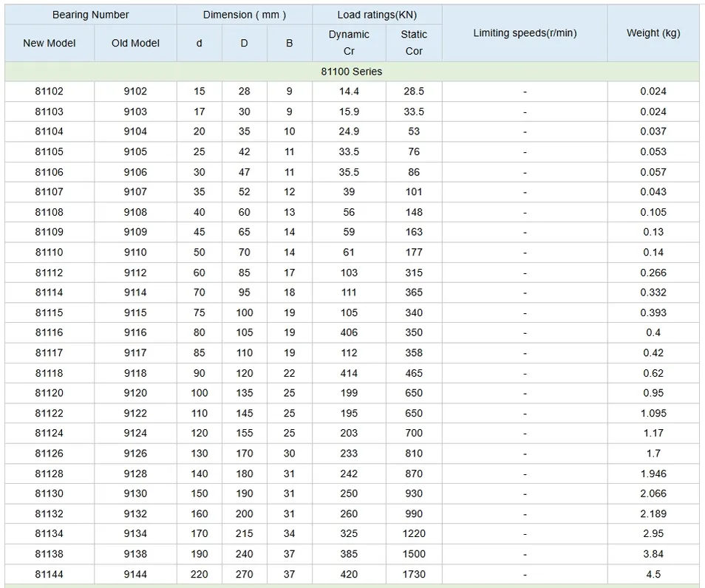Click weight value 1.095 for 81122
The height and width of the screenshot is (588, 705).
[653, 413]
